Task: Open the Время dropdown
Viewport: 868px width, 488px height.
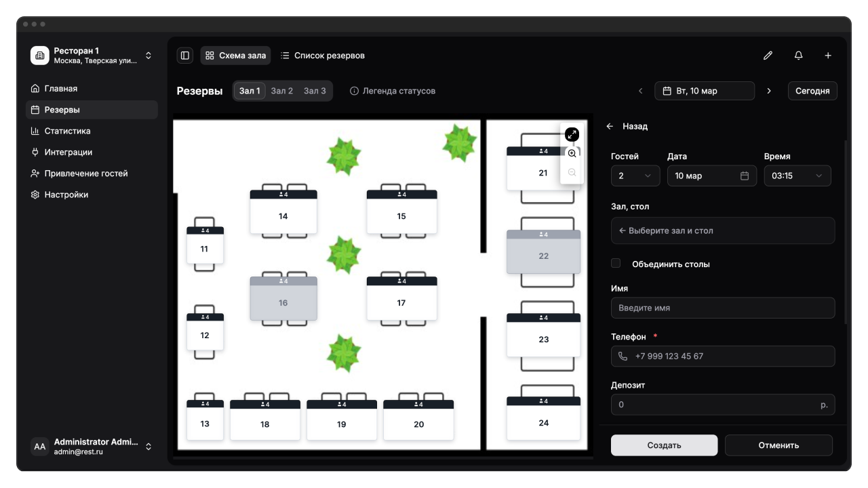Action: click(x=797, y=176)
